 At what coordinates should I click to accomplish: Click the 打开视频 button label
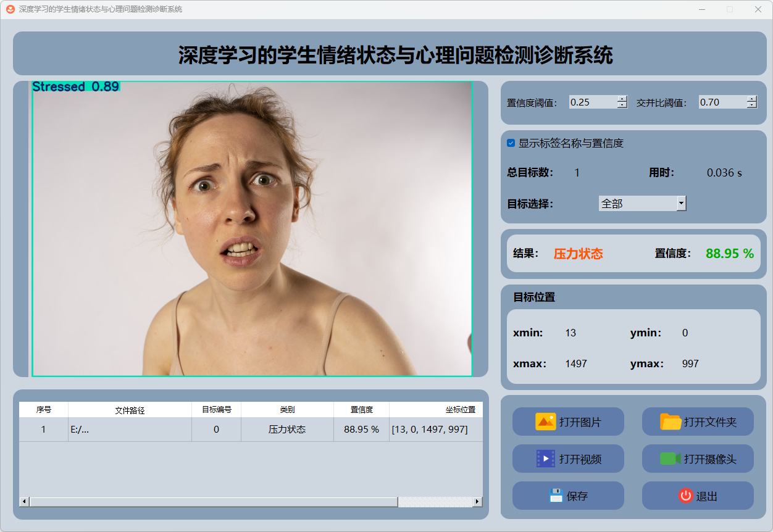(x=580, y=459)
